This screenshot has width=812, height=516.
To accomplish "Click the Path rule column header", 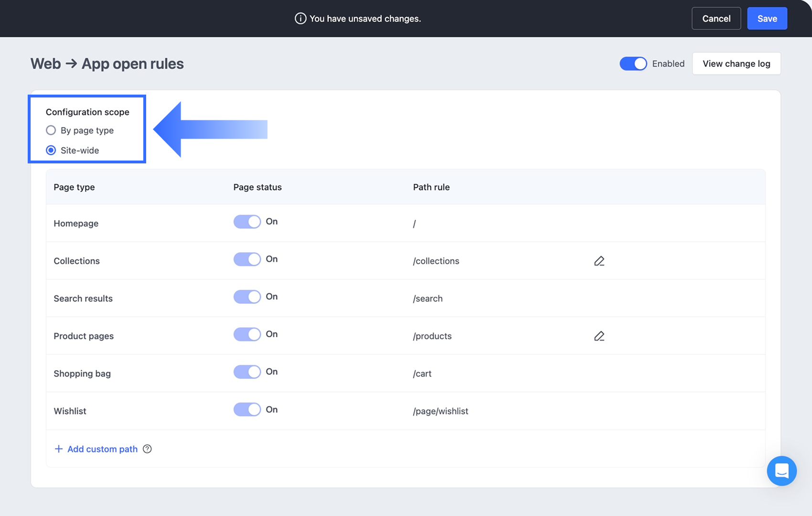I will click(x=431, y=187).
